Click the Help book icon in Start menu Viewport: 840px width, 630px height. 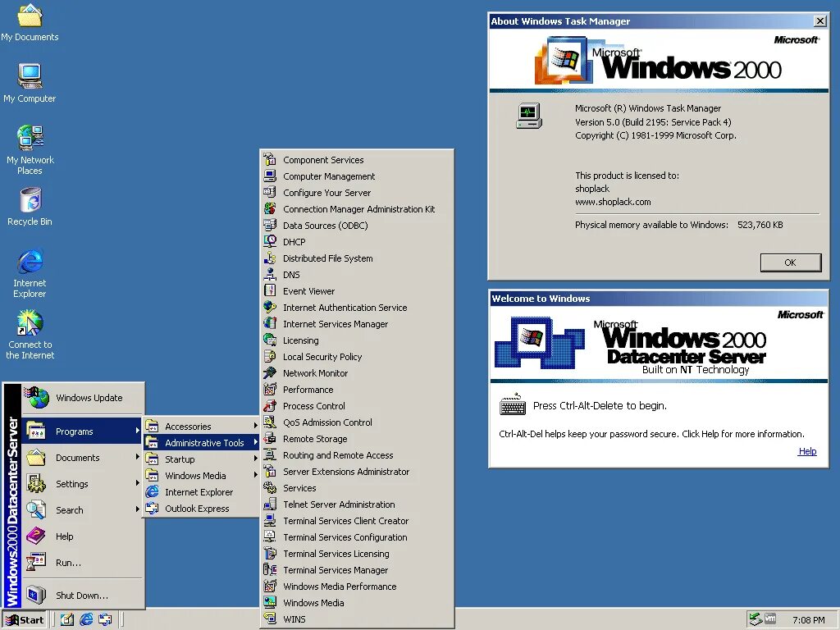point(36,536)
